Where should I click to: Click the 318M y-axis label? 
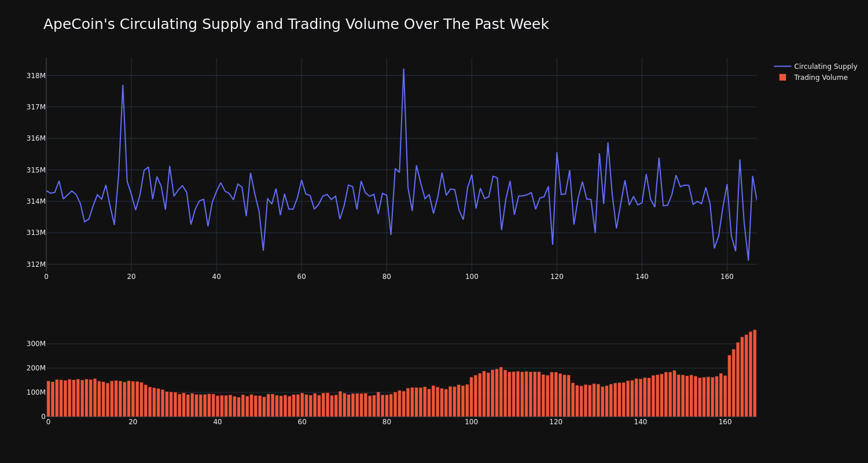coord(35,75)
